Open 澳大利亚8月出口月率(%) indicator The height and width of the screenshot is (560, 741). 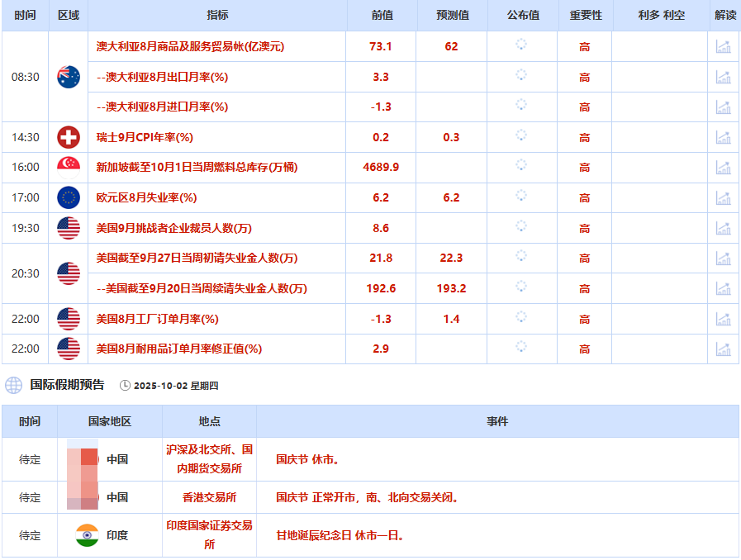[162, 77]
